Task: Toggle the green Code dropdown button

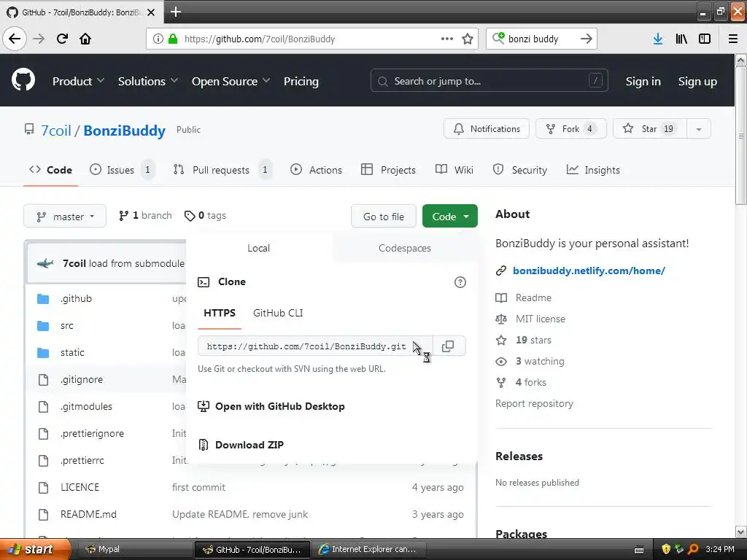Action: point(449,217)
